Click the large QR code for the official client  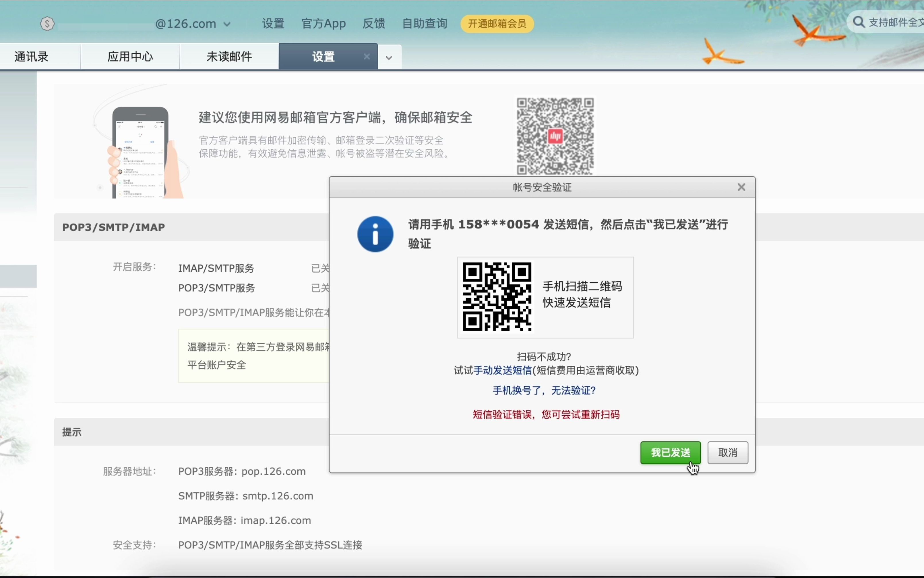pos(555,136)
